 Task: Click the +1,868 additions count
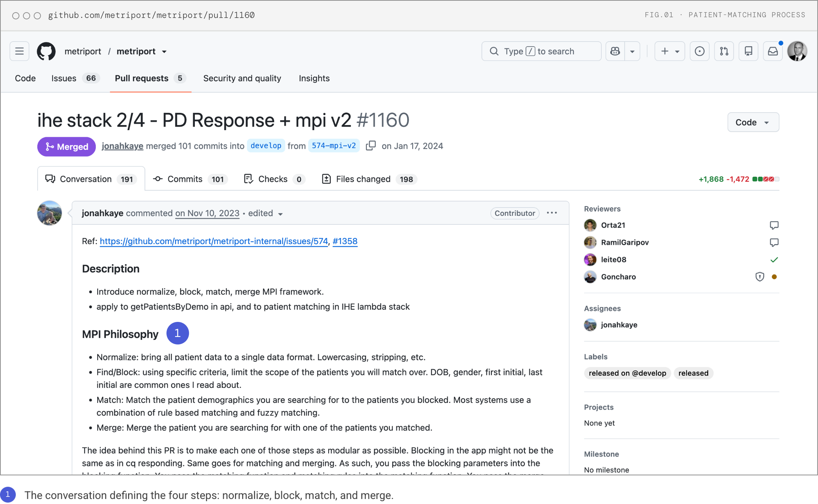coord(711,179)
